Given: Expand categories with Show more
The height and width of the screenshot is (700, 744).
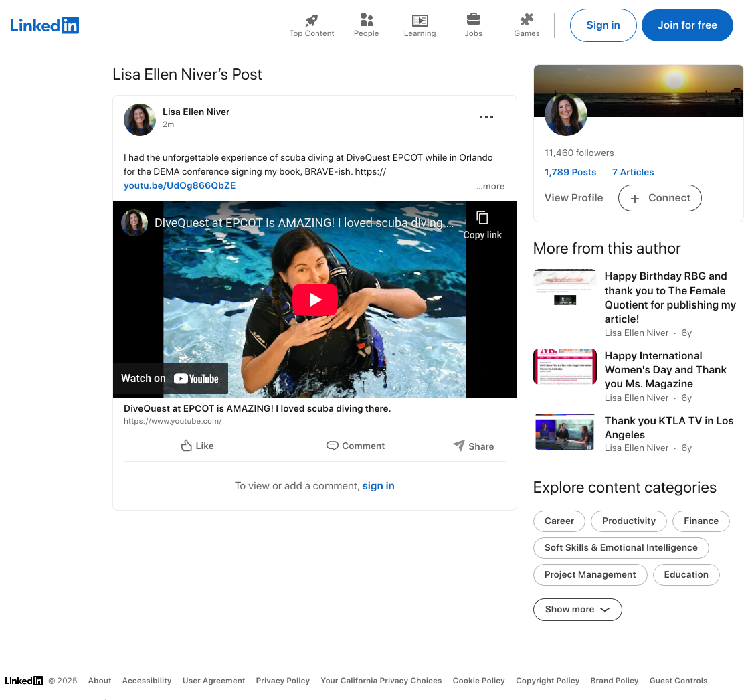Looking at the screenshot, I should coord(577,610).
